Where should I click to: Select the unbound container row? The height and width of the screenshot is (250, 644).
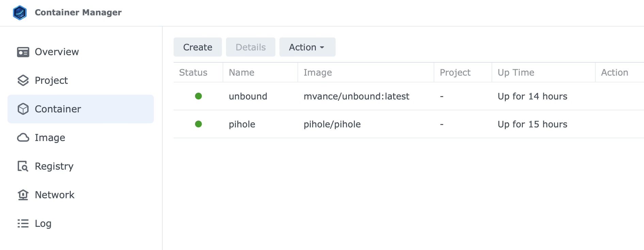[x=409, y=96]
